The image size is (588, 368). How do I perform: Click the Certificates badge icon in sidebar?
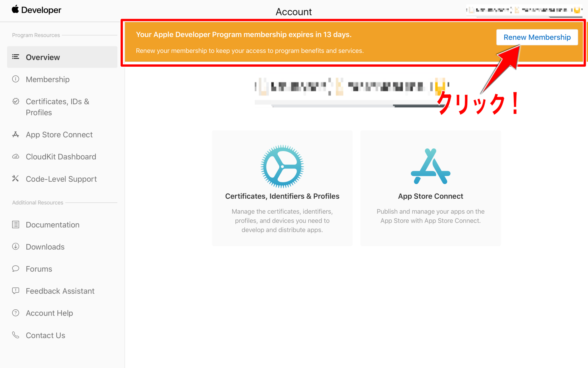coord(16,101)
